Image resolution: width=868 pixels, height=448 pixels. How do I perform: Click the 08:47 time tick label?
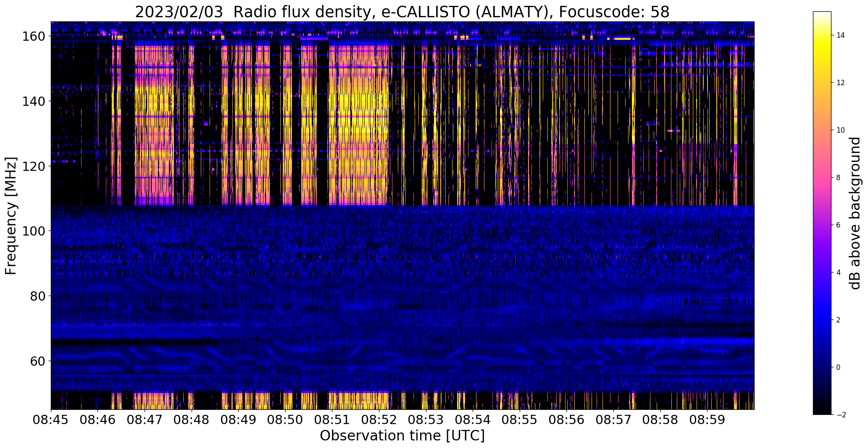pos(145,420)
